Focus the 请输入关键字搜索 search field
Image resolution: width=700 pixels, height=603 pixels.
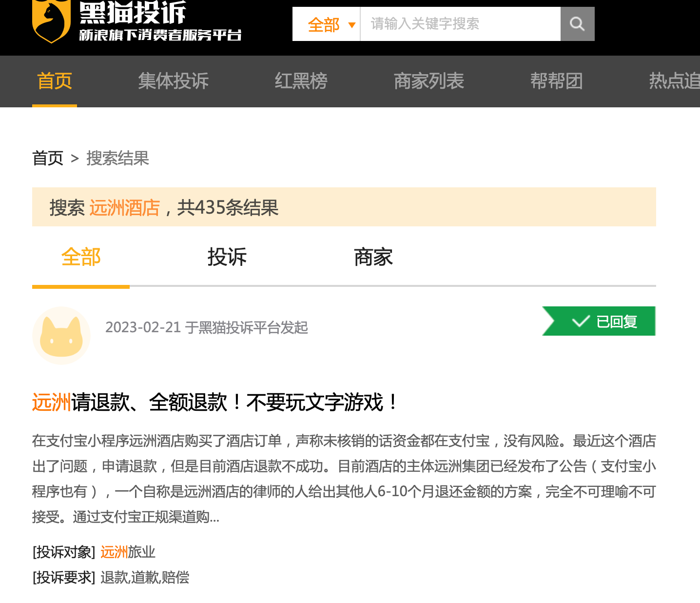[x=460, y=24]
